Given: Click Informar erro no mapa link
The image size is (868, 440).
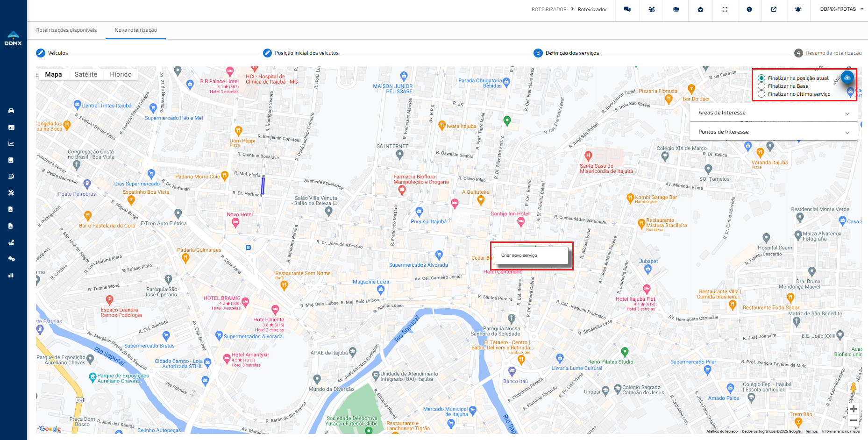Looking at the screenshot, I should (841, 431).
